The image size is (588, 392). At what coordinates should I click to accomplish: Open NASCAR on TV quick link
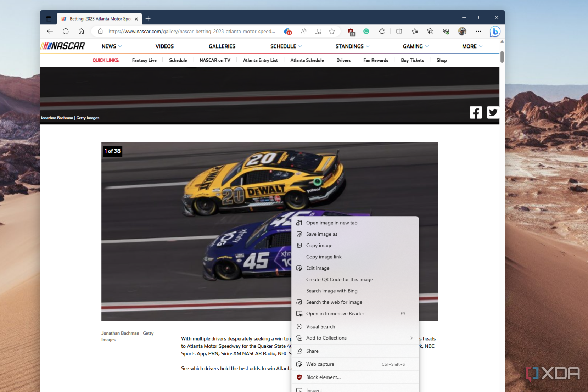[215, 60]
